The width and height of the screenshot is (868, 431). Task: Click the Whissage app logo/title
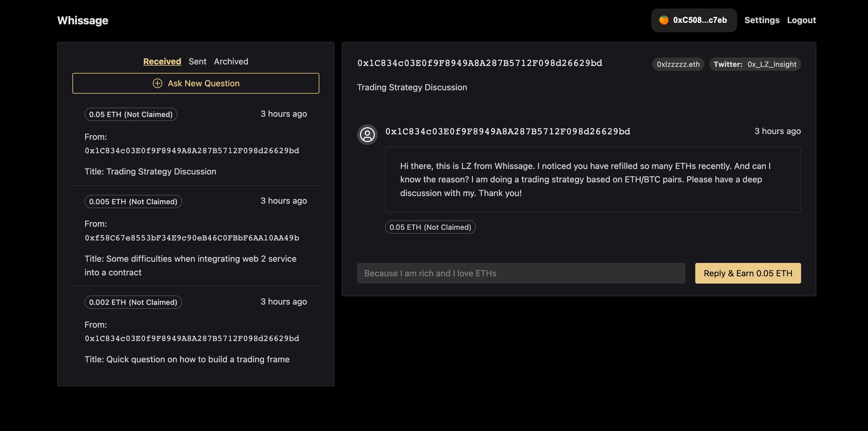(x=82, y=20)
